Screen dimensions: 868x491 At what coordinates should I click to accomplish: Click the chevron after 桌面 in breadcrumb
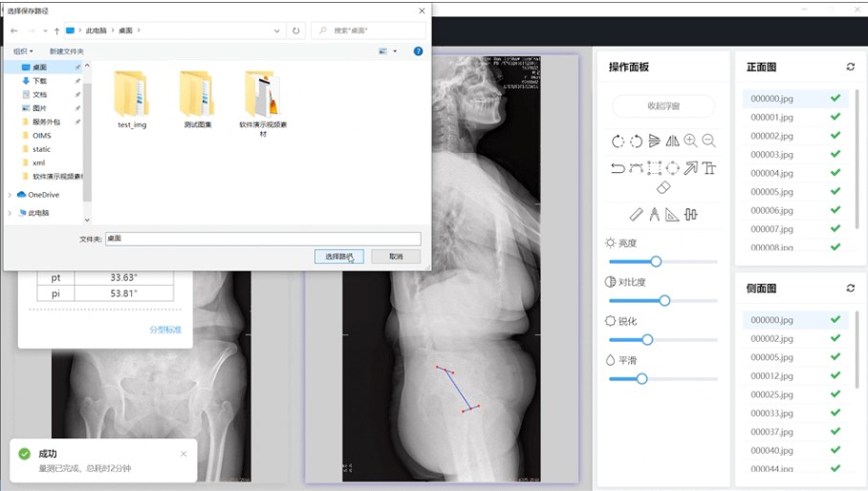pyautogui.click(x=139, y=31)
